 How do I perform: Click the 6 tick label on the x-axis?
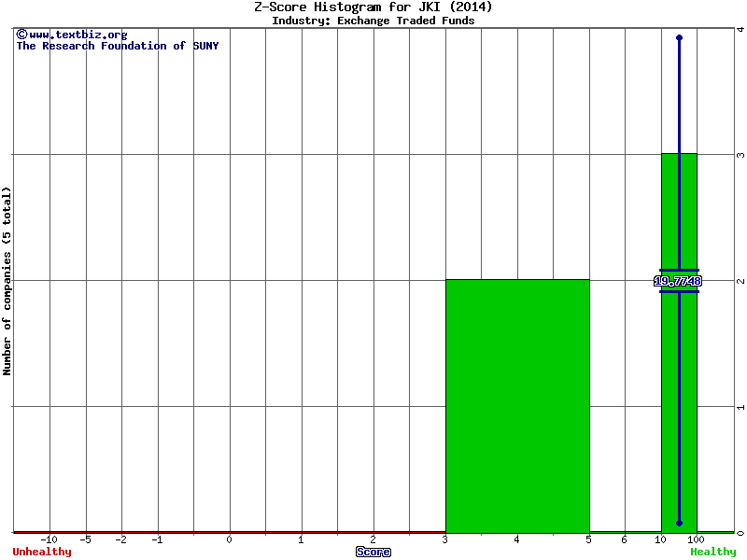tap(624, 539)
